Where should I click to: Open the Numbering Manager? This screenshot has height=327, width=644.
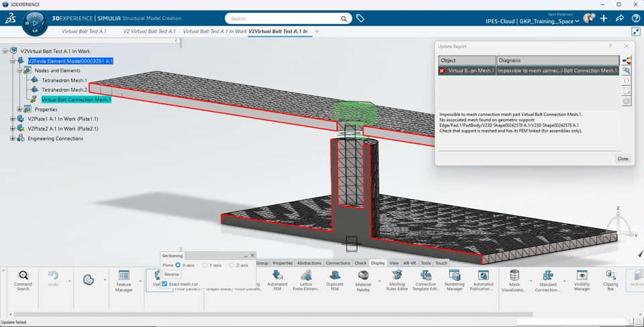455,281
